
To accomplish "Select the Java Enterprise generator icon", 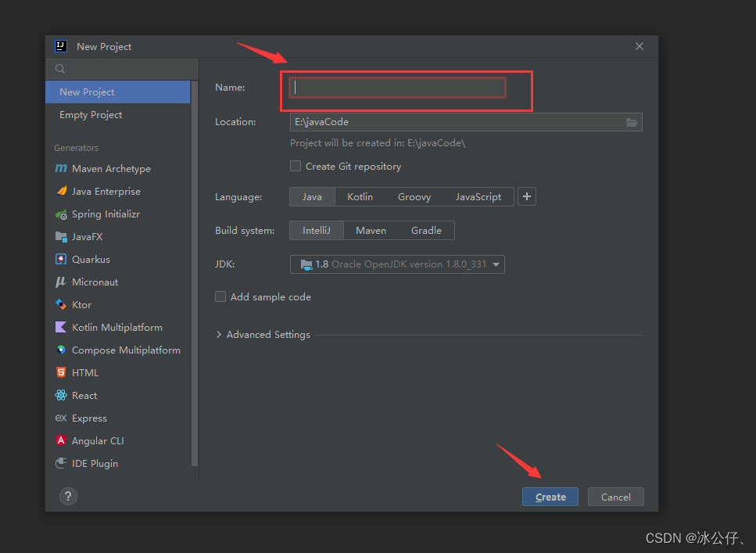I will [x=61, y=191].
